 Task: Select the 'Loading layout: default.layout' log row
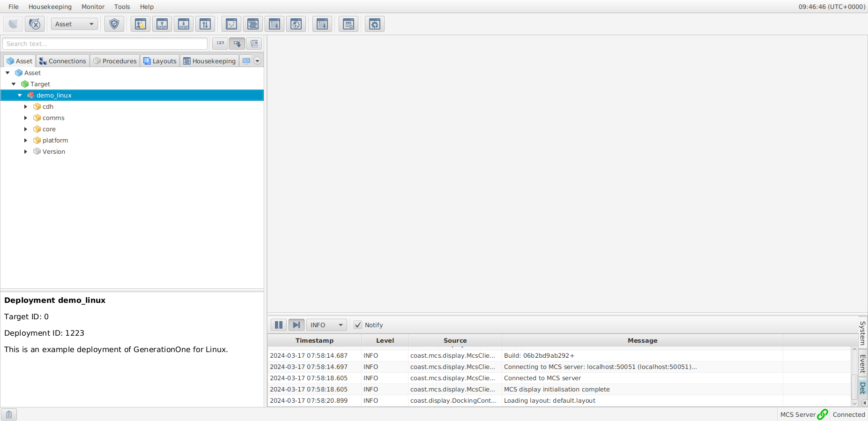tap(559, 400)
